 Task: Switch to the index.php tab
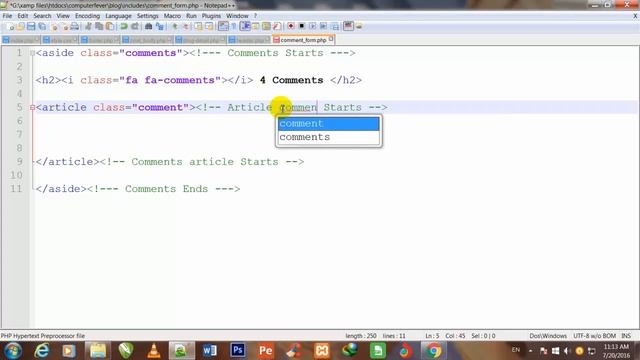click(20, 40)
